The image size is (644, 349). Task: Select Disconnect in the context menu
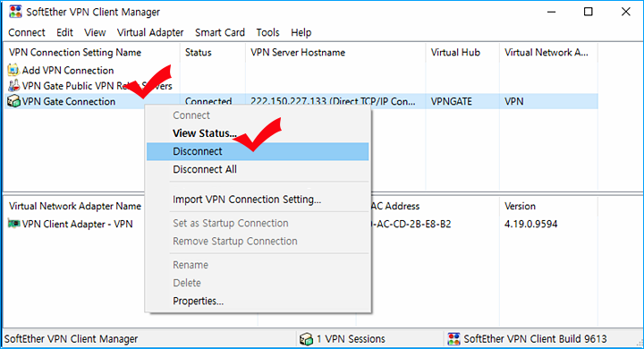(258, 151)
